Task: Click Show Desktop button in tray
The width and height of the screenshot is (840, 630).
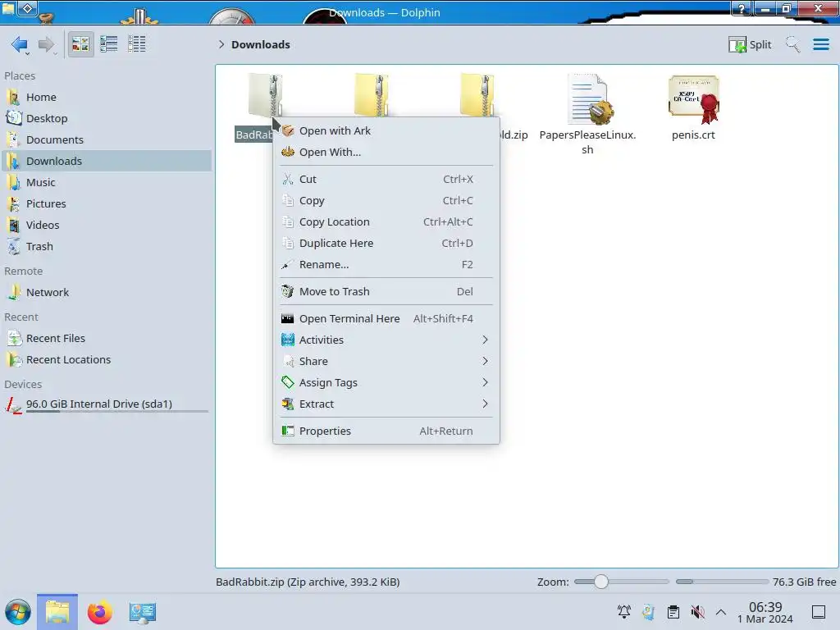Action: tap(819, 612)
